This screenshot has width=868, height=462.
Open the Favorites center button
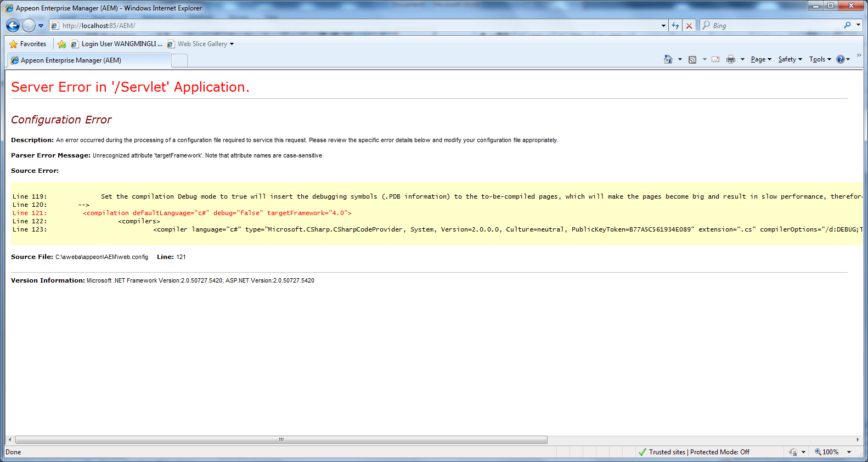(27, 44)
